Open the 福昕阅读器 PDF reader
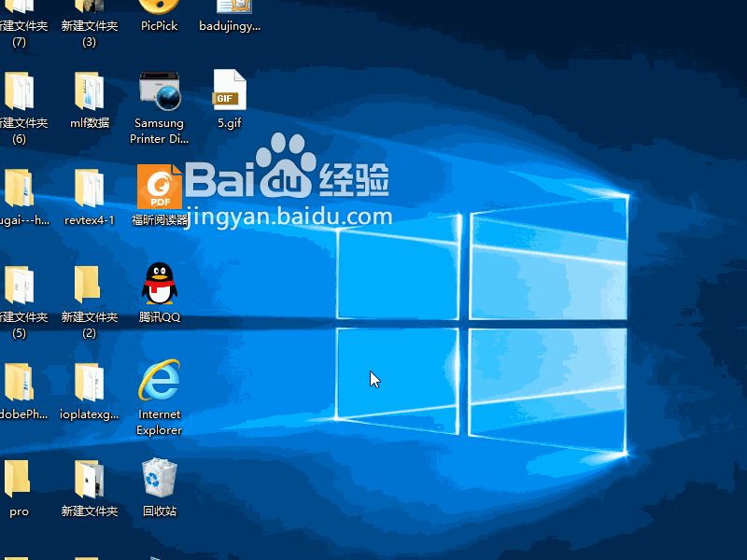This screenshot has height=560, width=747. (159, 187)
